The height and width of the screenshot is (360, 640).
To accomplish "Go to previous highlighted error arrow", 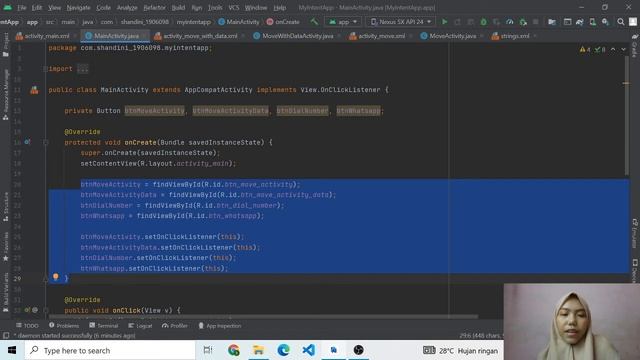I will 613,49.
